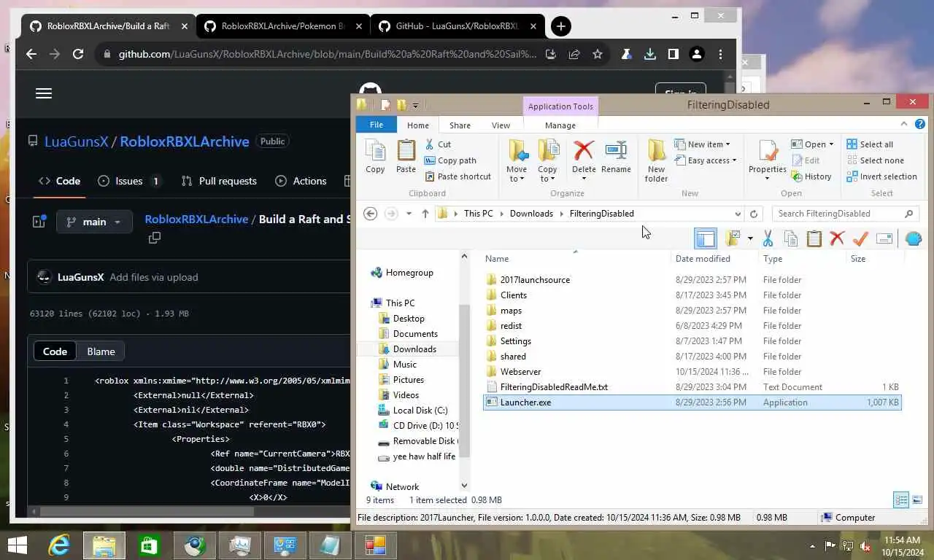Click Downloads in Explorer breadcrumb
934x560 pixels.
pyautogui.click(x=531, y=214)
